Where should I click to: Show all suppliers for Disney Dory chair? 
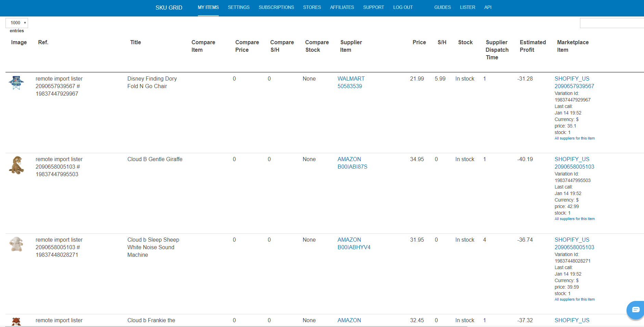pos(574,138)
